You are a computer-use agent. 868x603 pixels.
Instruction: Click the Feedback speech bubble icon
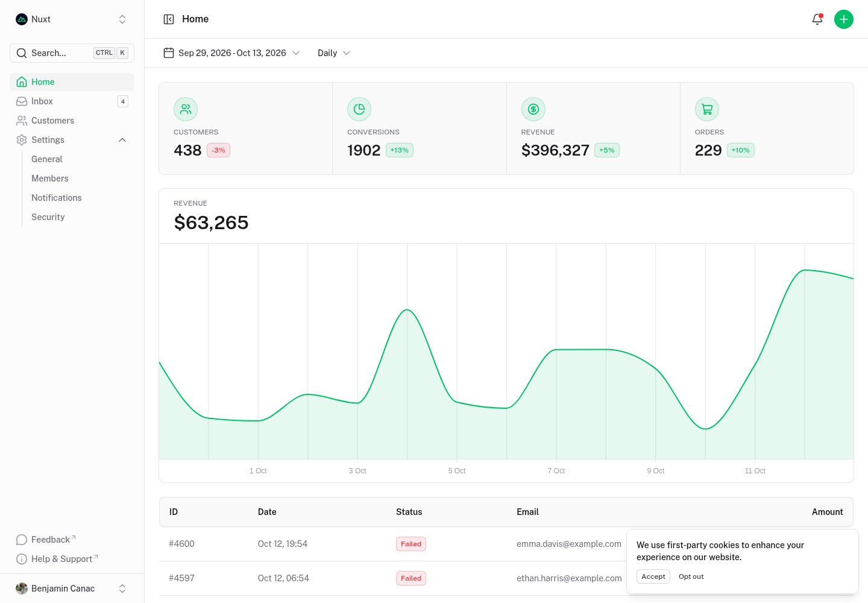22,540
